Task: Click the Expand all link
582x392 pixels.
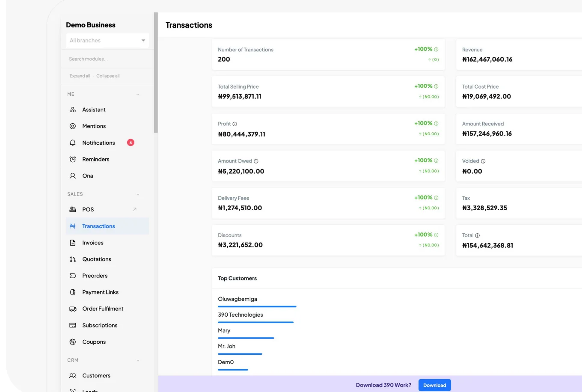Action: tap(80, 76)
